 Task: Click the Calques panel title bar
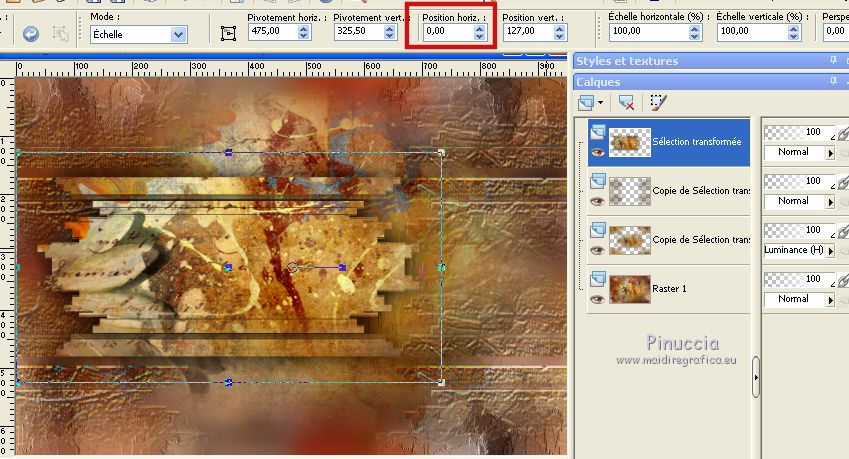pos(711,82)
